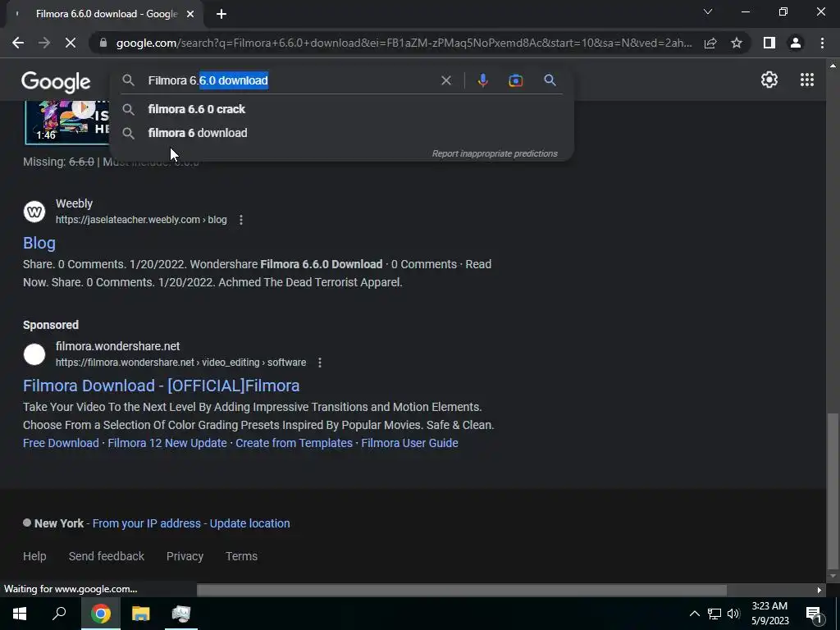Click vertical scrollbar thumb
This screenshot has height=630, width=840.
coord(833,491)
